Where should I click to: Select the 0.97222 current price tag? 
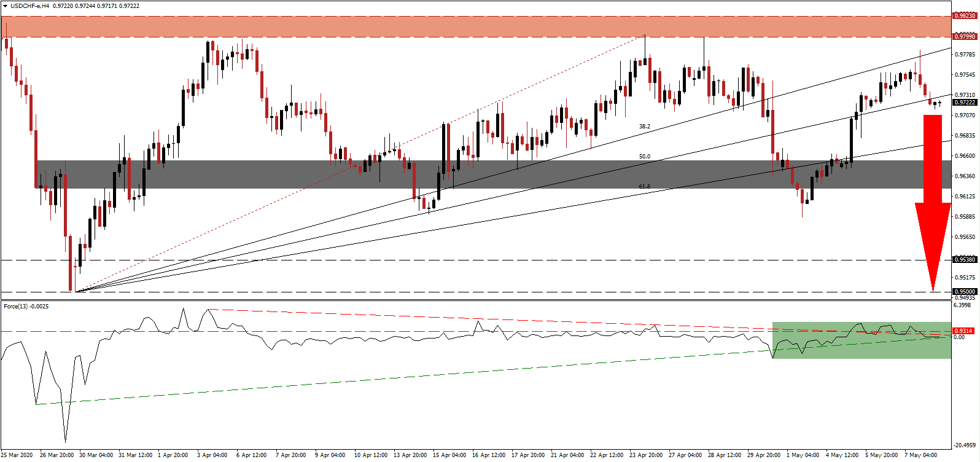point(964,103)
